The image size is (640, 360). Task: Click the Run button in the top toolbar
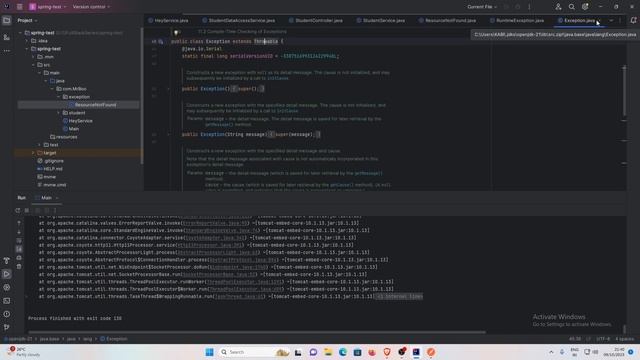506,7
